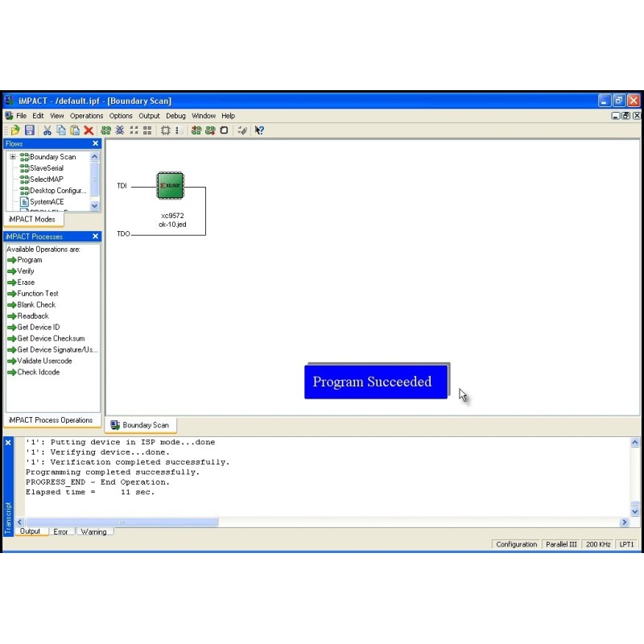Screen dimensions: 644x644
Task: Open the Edit menu
Action: pyautogui.click(x=38, y=116)
